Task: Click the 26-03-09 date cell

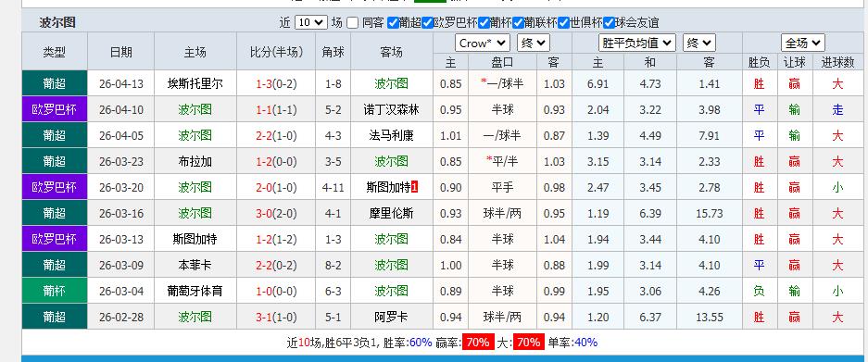Action: pos(120,265)
